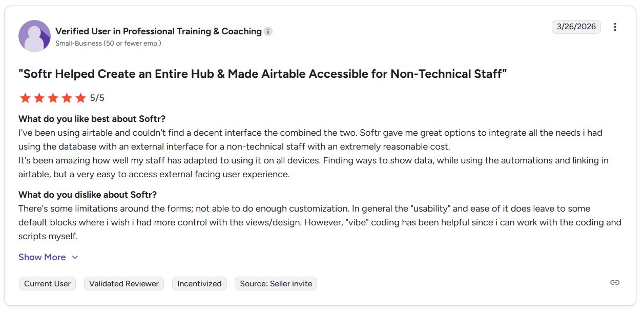Select the Validated Reviewer tag
The width and height of the screenshot is (644, 314).
[x=124, y=284]
